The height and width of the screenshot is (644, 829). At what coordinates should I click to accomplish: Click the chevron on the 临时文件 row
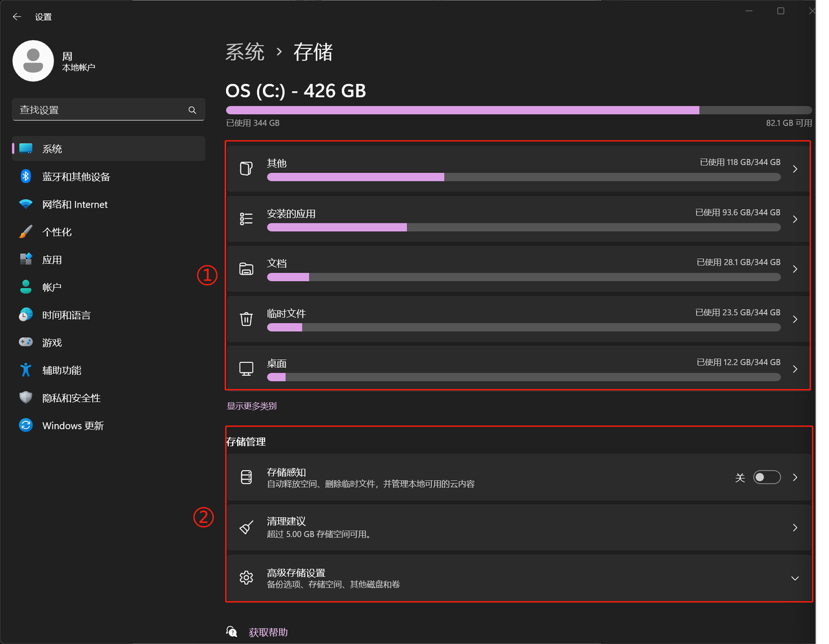click(x=795, y=319)
